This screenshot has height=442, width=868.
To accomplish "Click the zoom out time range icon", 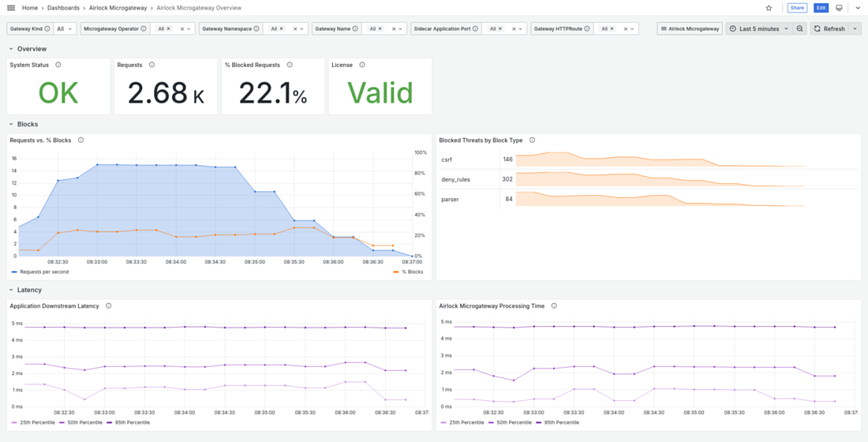I will click(800, 28).
